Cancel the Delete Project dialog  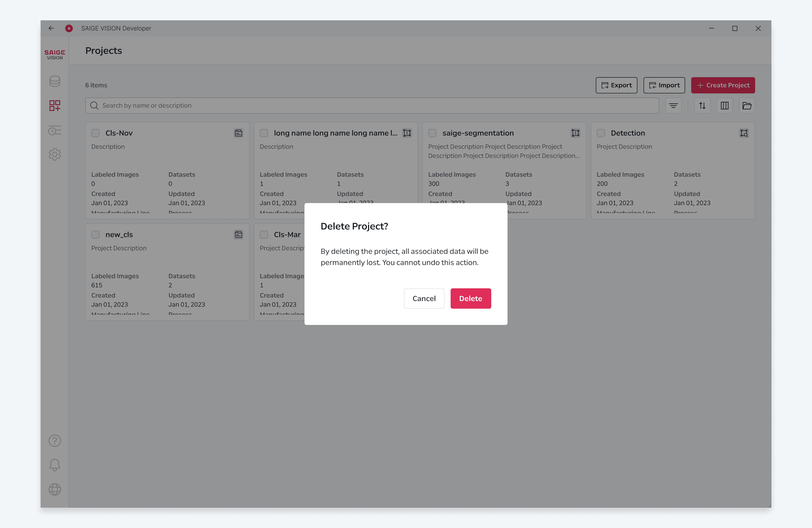pos(424,298)
